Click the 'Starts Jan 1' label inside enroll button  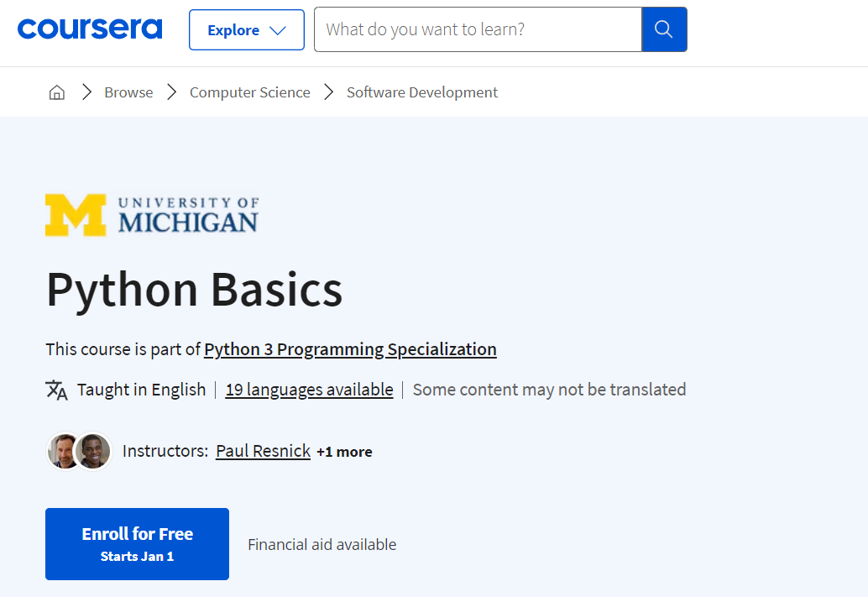point(137,555)
